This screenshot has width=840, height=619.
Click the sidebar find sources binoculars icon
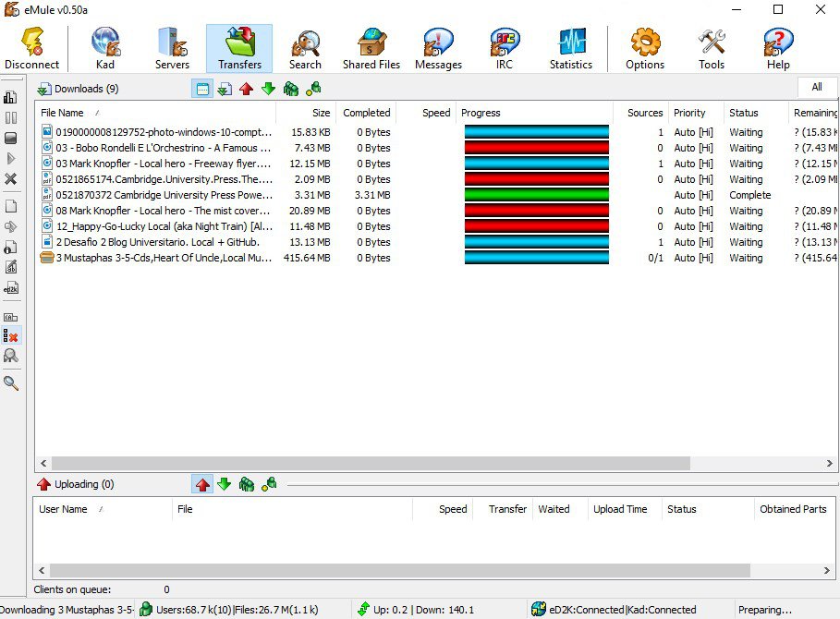10,356
